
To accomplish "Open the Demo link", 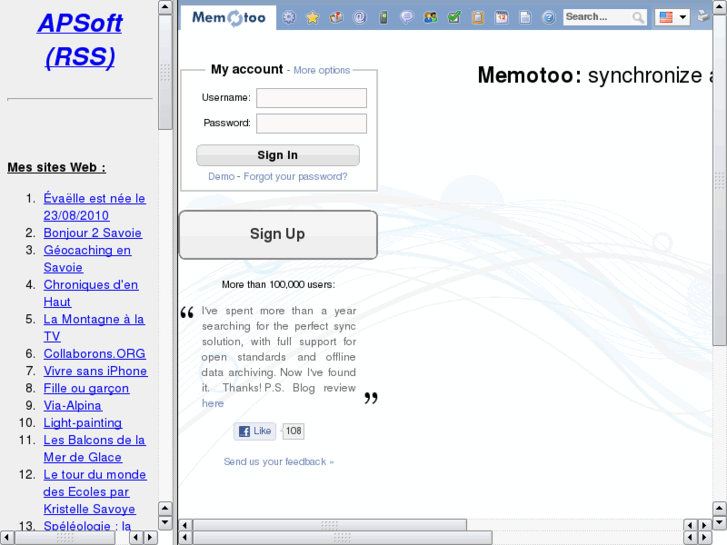I will coord(221,177).
